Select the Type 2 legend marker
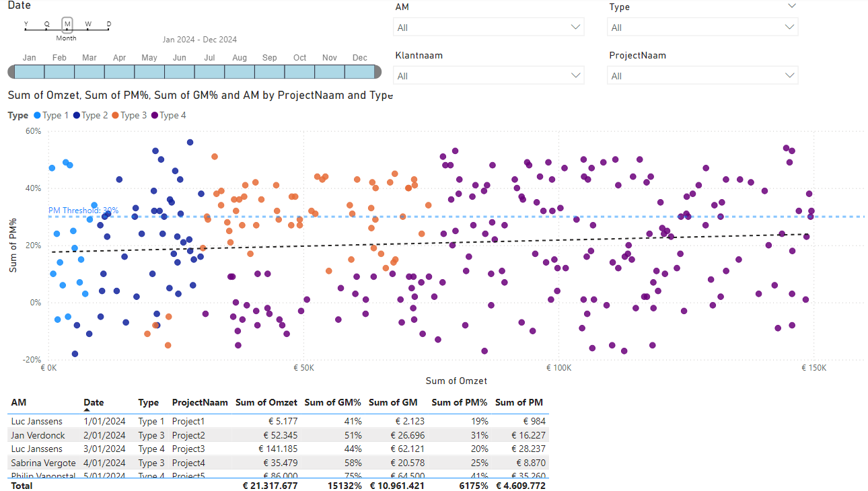Viewport: 868px width, 491px height. (77, 116)
